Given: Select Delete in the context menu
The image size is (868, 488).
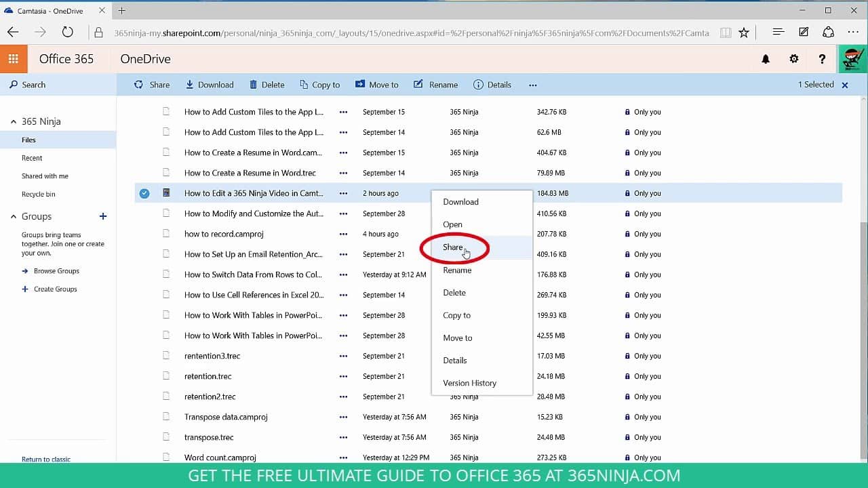Looking at the screenshot, I should point(482,293).
